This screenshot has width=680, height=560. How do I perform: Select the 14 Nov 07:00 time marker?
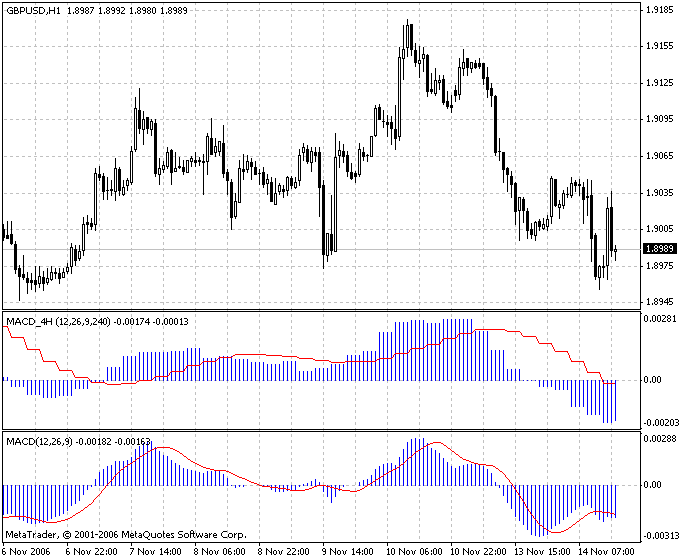pos(605,551)
